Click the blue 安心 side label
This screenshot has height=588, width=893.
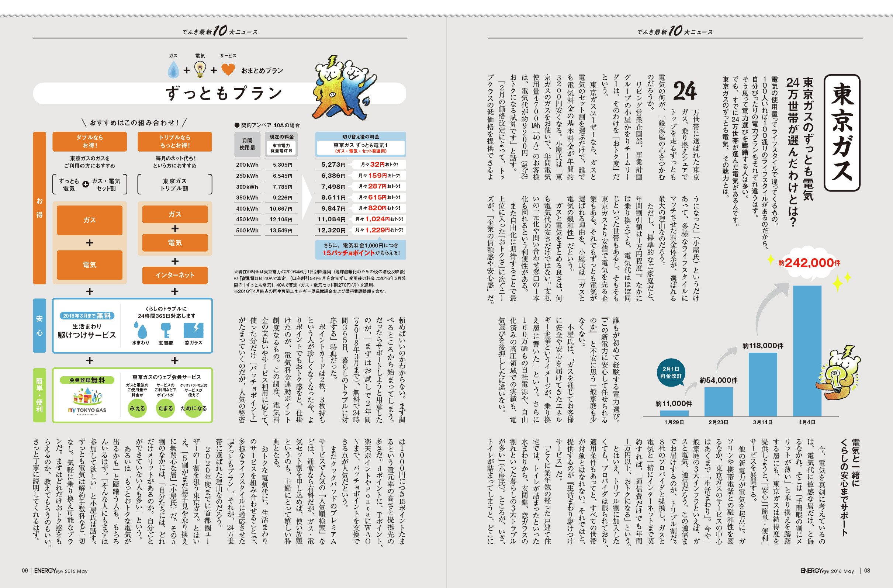[39, 326]
